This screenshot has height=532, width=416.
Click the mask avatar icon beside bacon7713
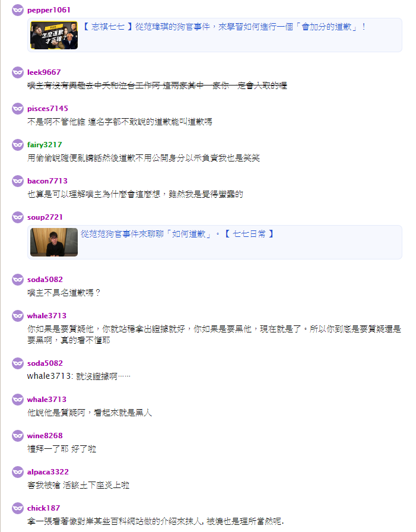(18, 181)
